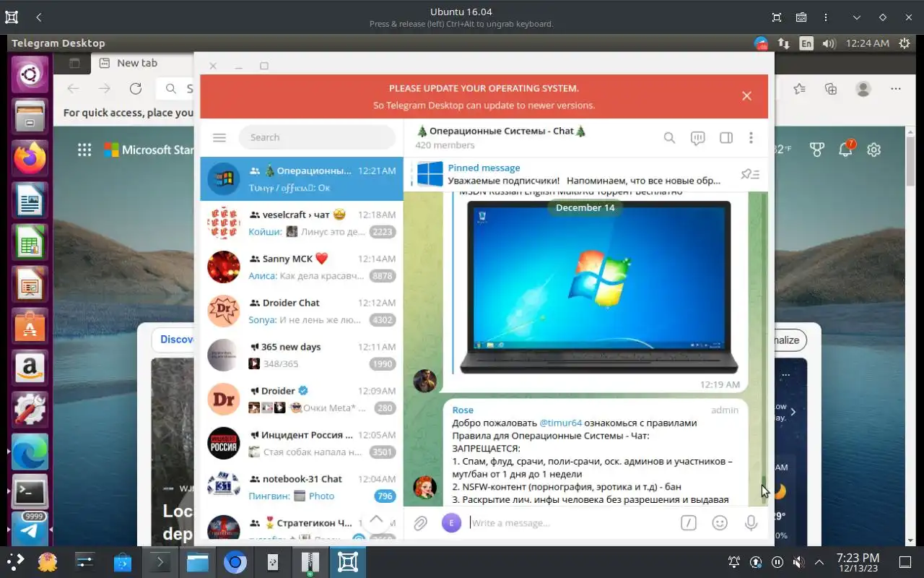Launch Files from the Ubuntu dock
This screenshot has height=578, width=924.
click(30, 116)
